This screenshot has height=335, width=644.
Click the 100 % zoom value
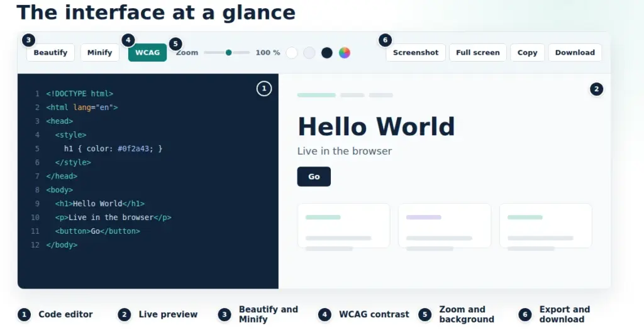click(x=268, y=53)
